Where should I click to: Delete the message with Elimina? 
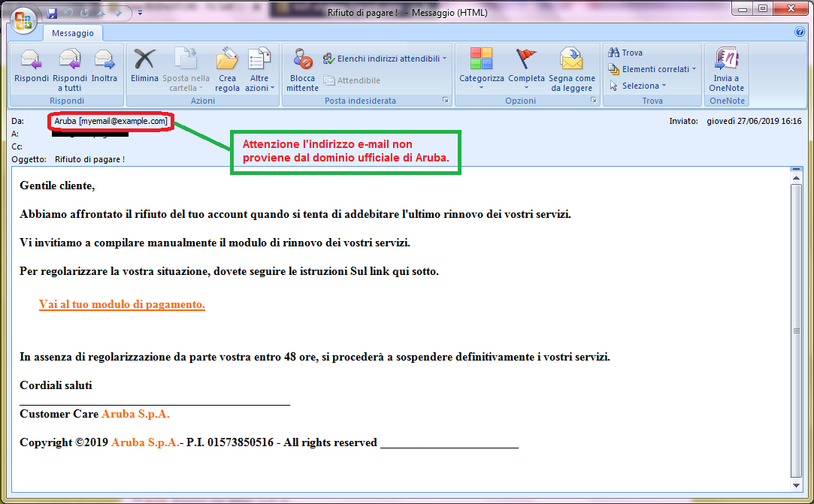(144, 66)
